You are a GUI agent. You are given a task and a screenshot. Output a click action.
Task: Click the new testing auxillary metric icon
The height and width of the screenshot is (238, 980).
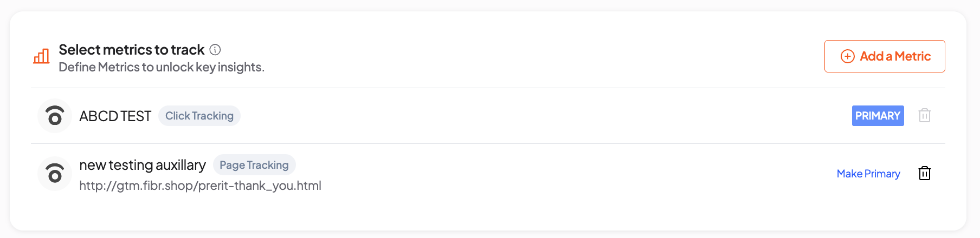(x=55, y=173)
